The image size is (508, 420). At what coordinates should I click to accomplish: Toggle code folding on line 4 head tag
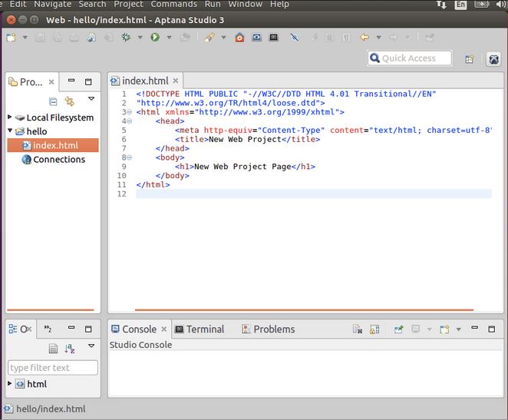click(x=129, y=121)
